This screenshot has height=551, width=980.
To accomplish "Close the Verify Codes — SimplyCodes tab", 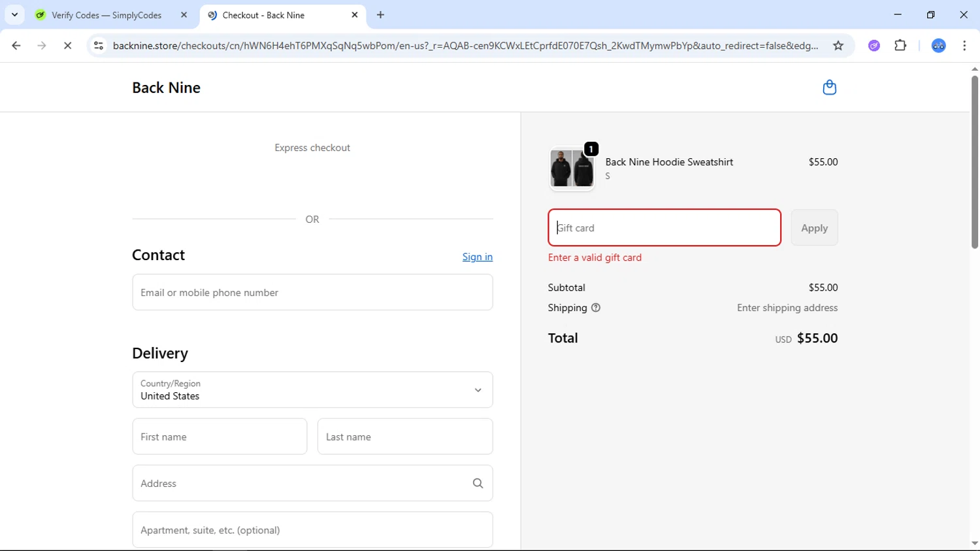I will pos(184,15).
